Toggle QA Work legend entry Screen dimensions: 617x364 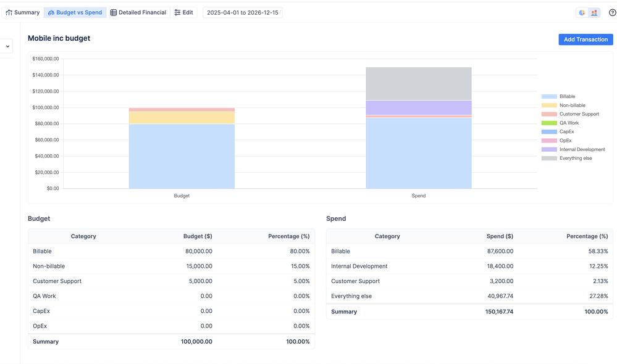(x=560, y=123)
